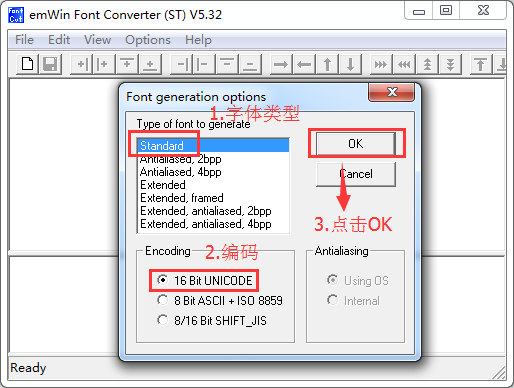Click the add-left icon (vertical bar then plus)
Viewport: 514px width, 388px height.
(103, 64)
